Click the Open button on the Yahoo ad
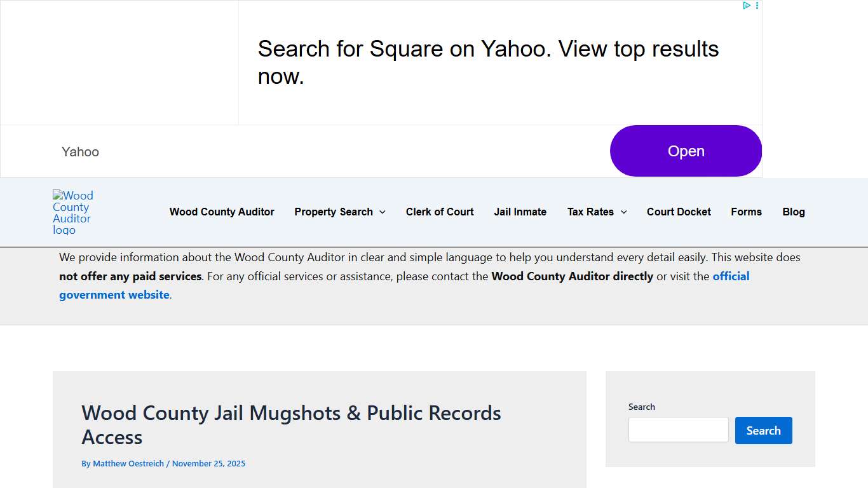Viewport: 868px width, 488px height. pyautogui.click(x=686, y=151)
